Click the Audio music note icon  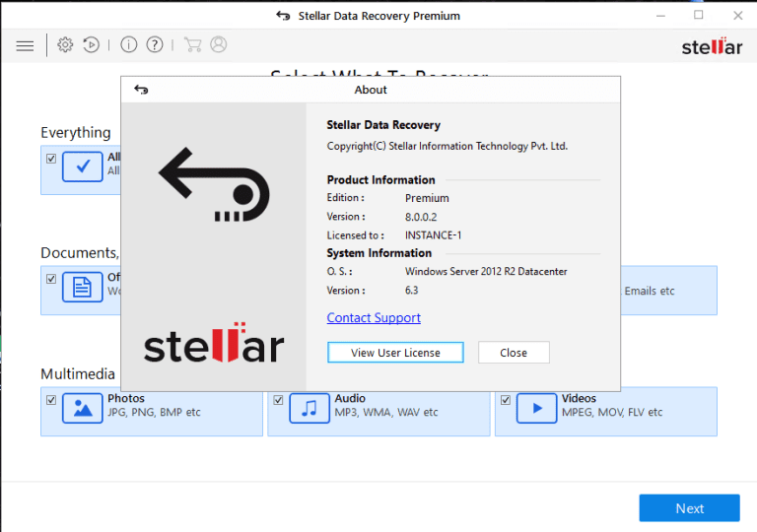pyautogui.click(x=310, y=408)
